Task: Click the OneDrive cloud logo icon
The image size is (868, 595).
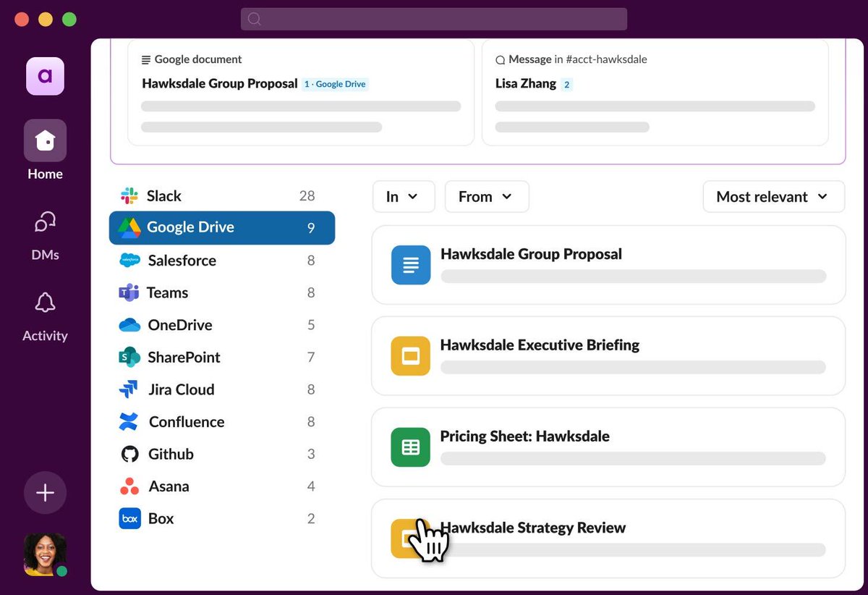Action: [129, 325]
